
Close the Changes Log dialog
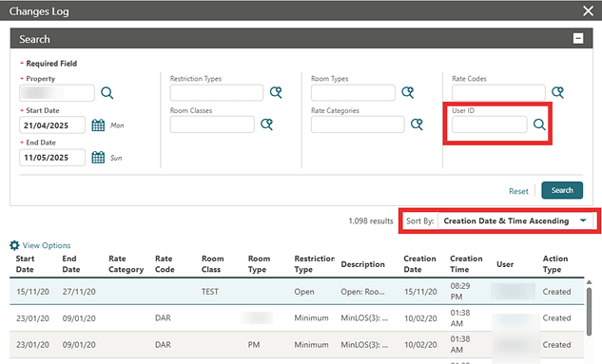[x=588, y=10]
